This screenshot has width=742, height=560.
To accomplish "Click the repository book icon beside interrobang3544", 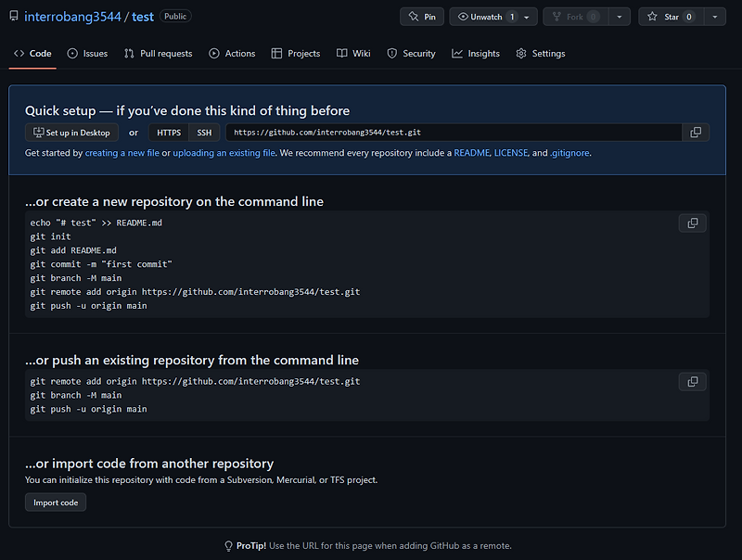I will [13, 16].
